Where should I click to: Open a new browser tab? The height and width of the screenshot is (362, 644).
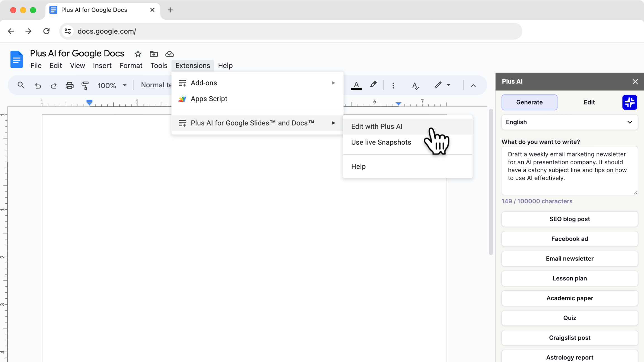[170, 10]
